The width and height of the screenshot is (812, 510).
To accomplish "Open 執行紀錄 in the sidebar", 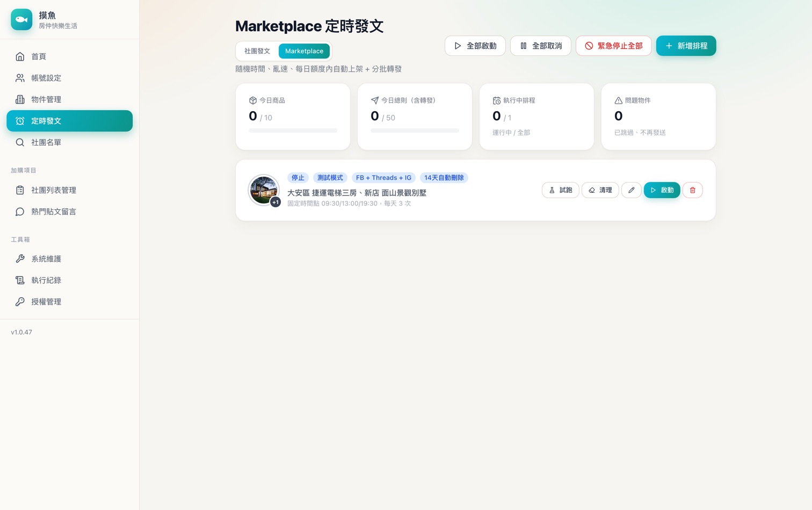I will [x=70, y=280].
